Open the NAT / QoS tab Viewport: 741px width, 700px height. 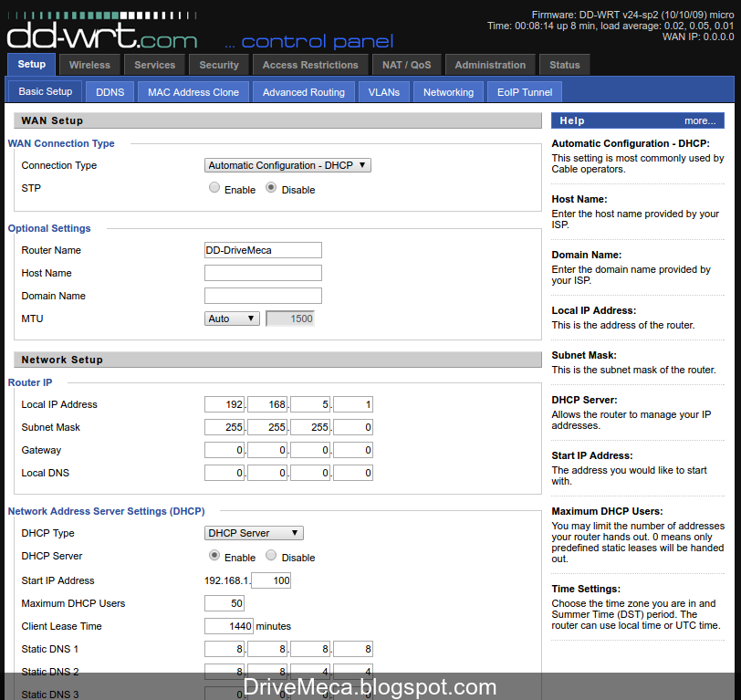406,65
